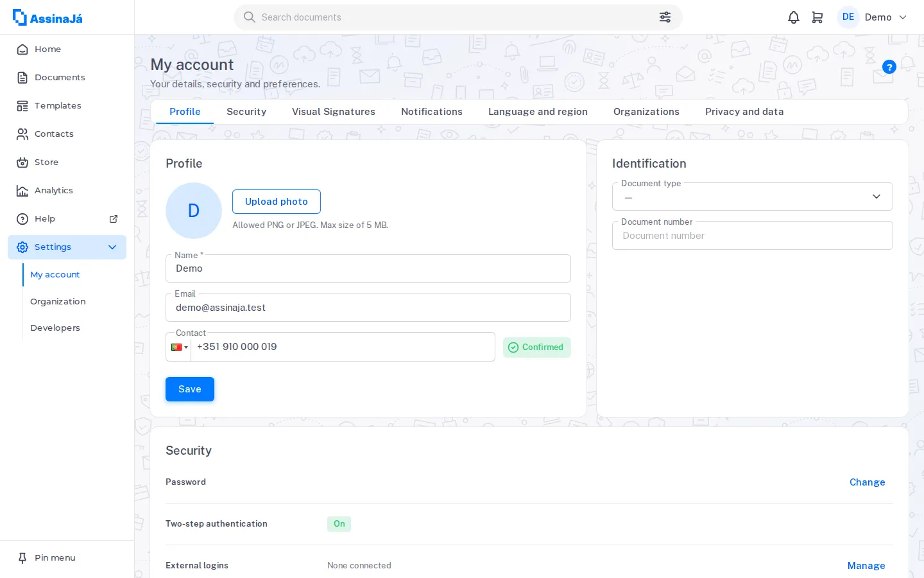Click the Pin menu pin icon
Viewport: 924px width, 578px height.
click(22, 558)
